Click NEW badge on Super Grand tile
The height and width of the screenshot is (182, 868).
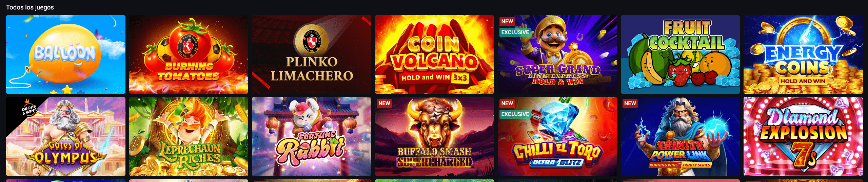pos(507,21)
